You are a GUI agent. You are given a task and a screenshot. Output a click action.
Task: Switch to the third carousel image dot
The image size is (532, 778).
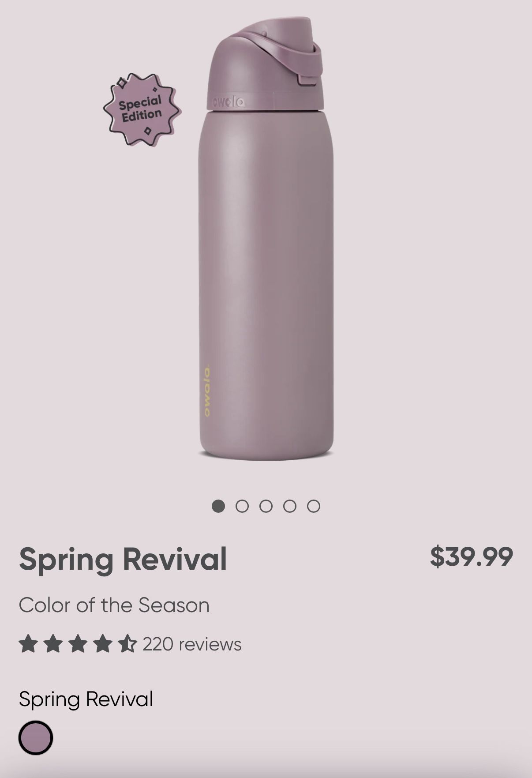pos(266,506)
